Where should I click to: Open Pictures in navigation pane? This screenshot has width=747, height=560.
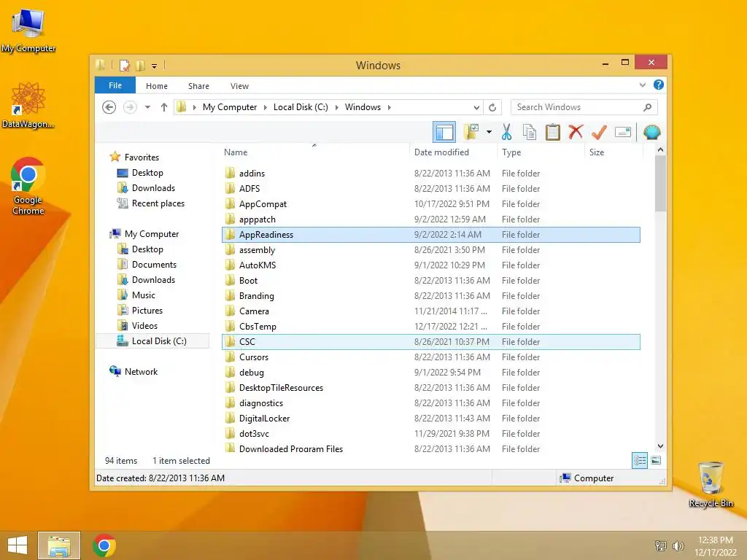click(x=147, y=311)
